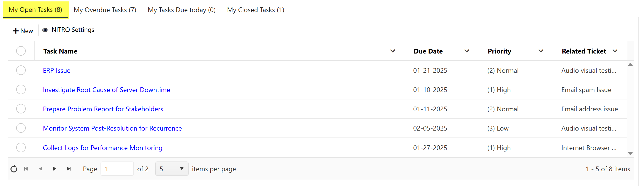Image resolution: width=644 pixels, height=186 pixels.
Task: Click the refresh icon in pager
Action: point(14,169)
